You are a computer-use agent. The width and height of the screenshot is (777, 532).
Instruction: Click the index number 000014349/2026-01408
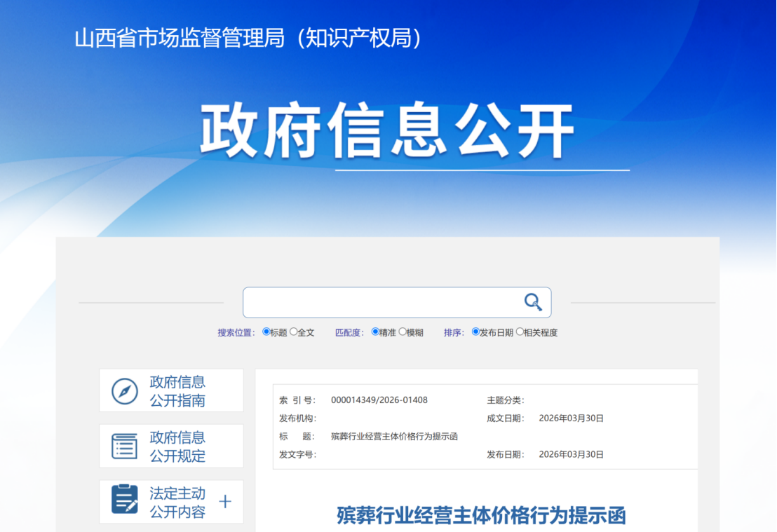pyautogui.click(x=379, y=400)
